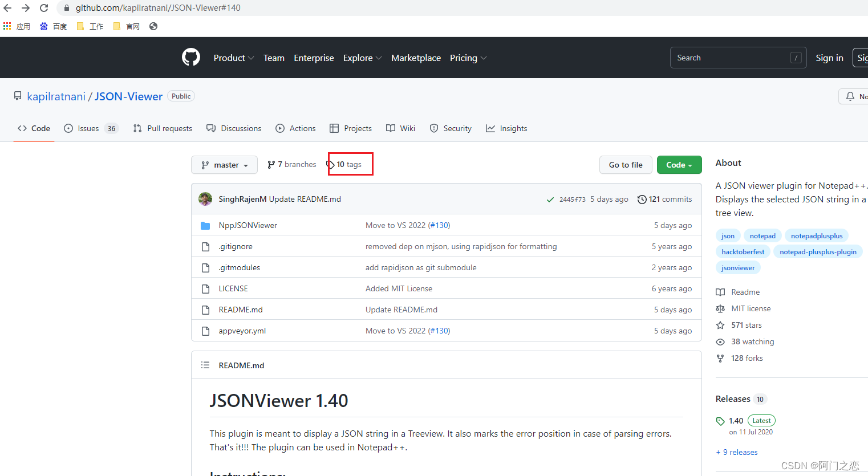Click the browser address bar URL
868x476 pixels.
coord(158,8)
